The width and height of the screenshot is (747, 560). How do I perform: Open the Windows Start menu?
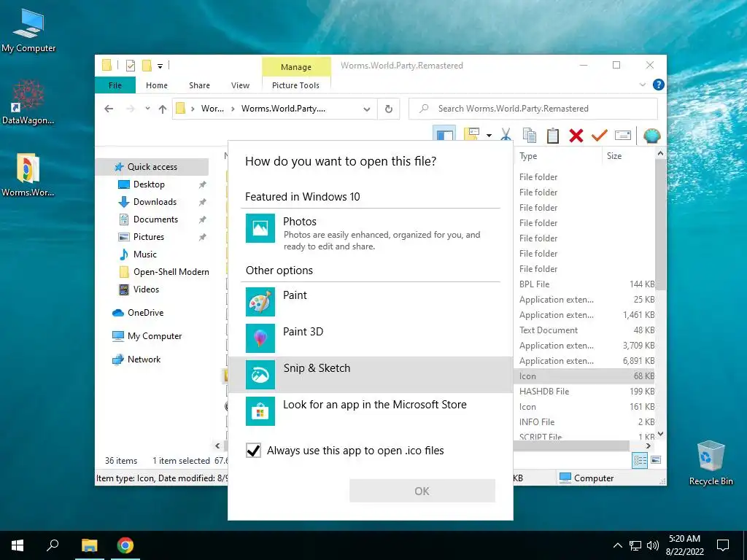[x=18, y=545]
